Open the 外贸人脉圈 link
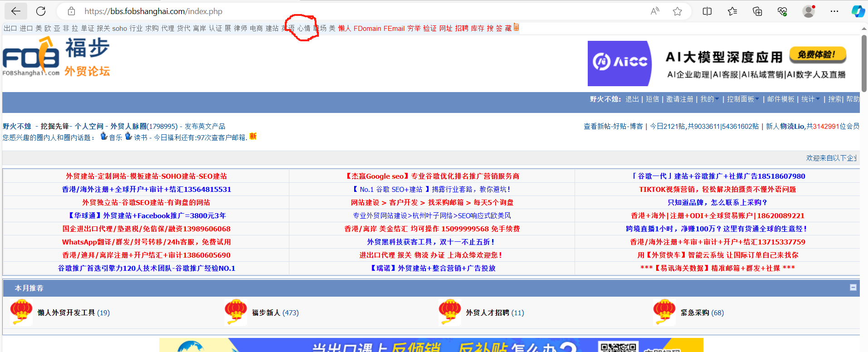 pyautogui.click(x=128, y=126)
